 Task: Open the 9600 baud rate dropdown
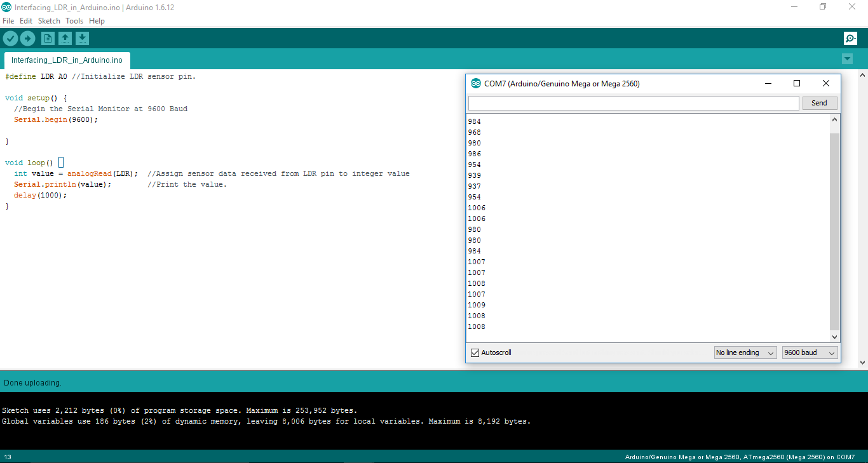[810, 352]
